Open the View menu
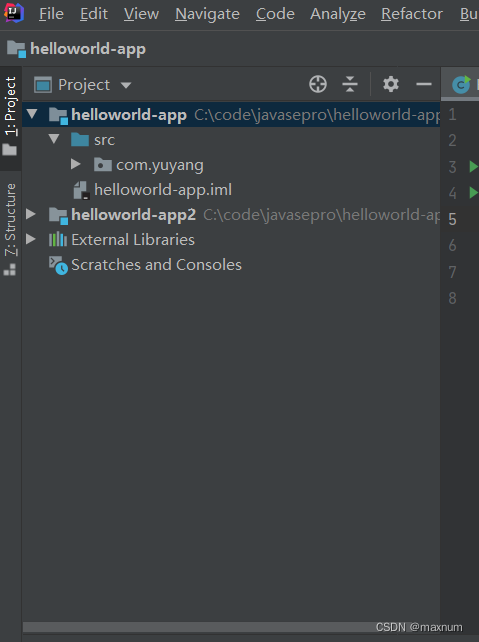The image size is (479, 642). pos(141,14)
